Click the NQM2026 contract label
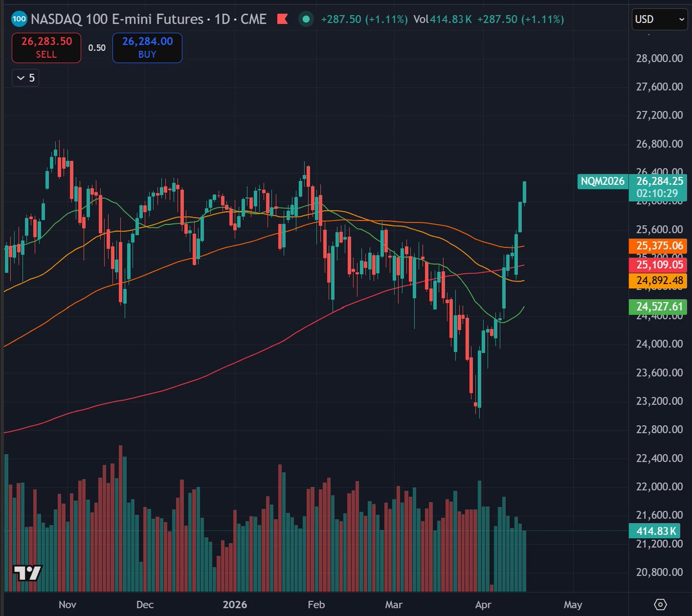This screenshot has height=616, width=692. coord(603,181)
